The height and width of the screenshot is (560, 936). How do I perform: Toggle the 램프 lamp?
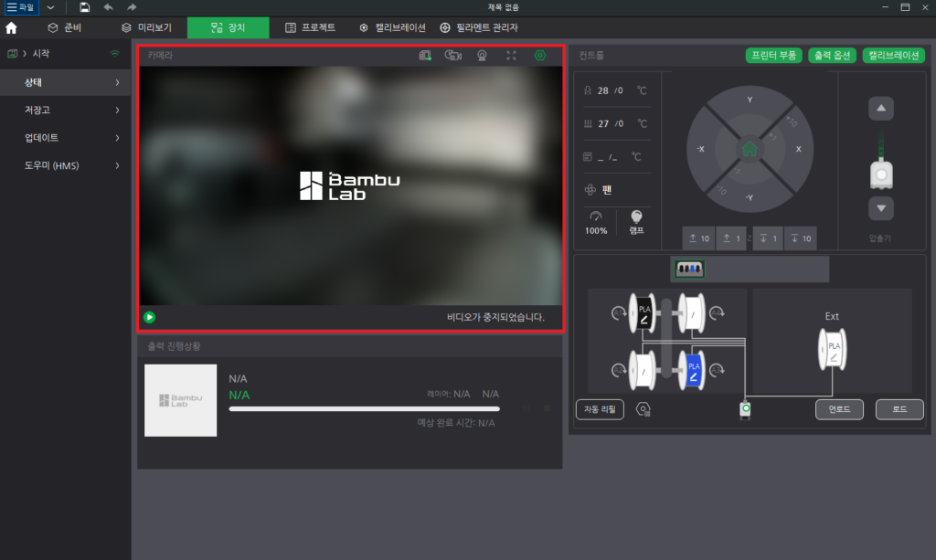(x=636, y=223)
